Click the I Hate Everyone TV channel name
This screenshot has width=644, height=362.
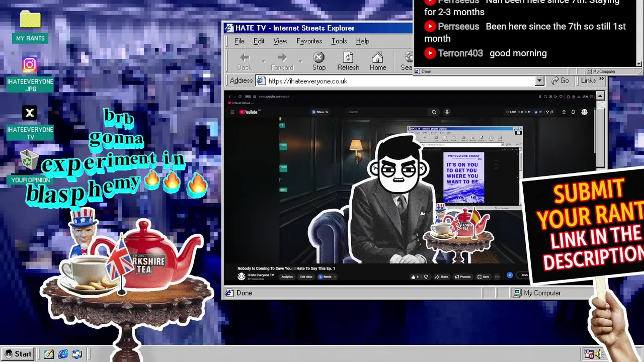[261, 275]
